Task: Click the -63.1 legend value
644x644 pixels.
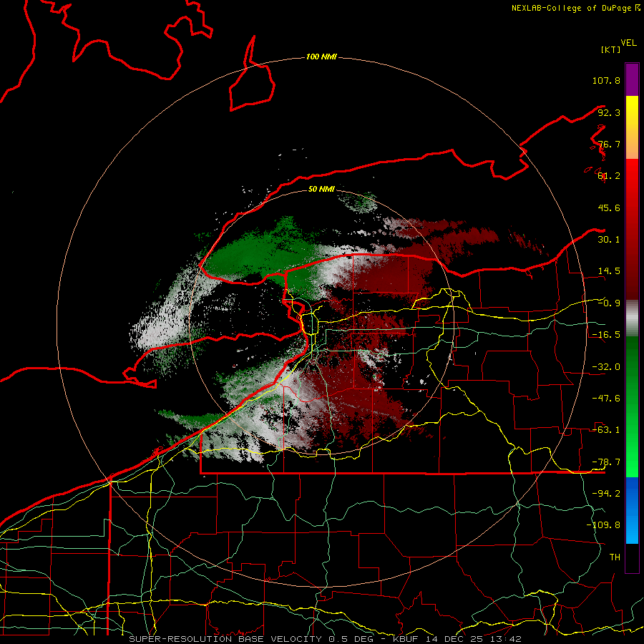Action: click(x=606, y=430)
